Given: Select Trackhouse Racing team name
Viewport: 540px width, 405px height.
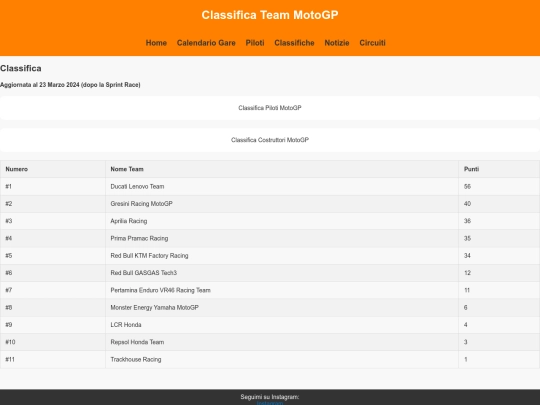Looking at the screenshot, I should click(136, 360).
